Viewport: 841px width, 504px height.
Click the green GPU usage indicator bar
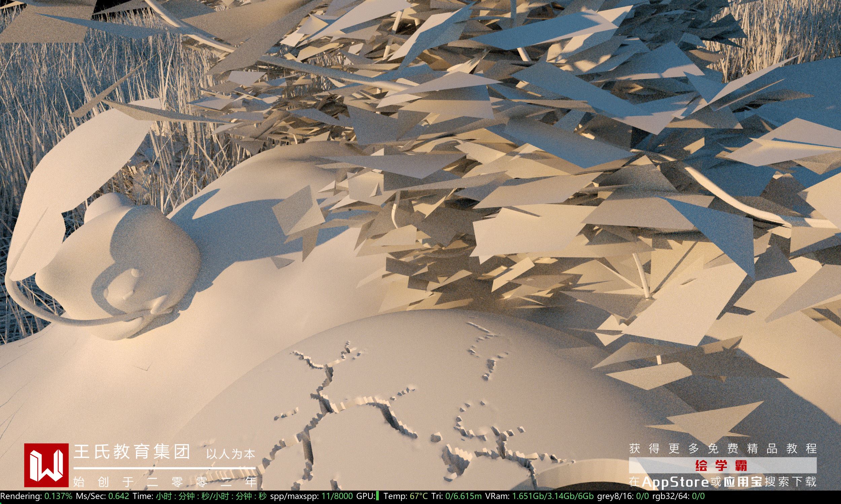[x=378, y=496]
